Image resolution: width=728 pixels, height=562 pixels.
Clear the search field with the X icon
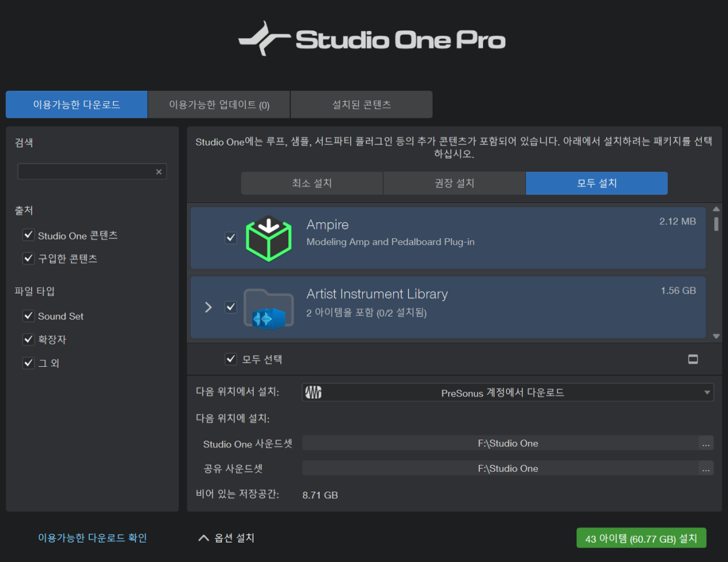(159, 172)
